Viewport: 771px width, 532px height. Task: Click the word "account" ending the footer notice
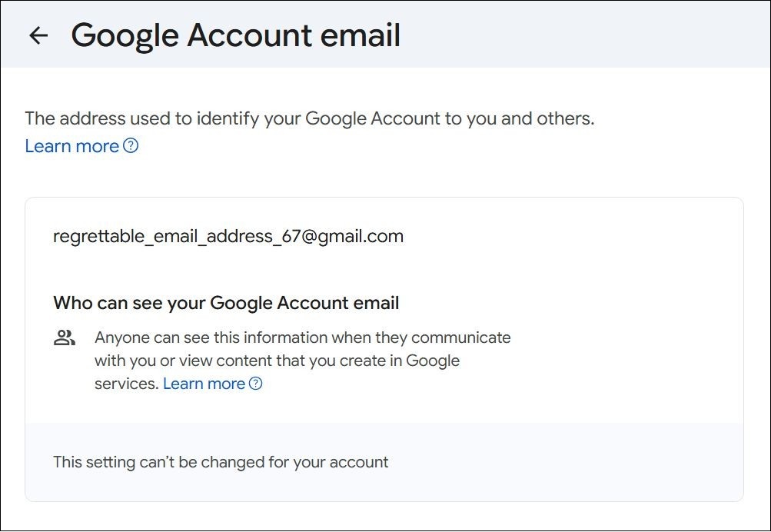[359, 462]
